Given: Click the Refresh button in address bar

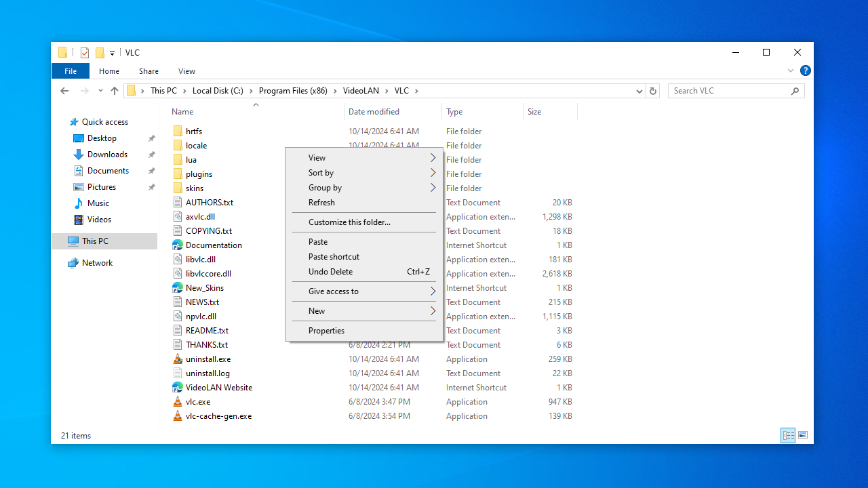Looking at the screenshot, I should (653, 91).
